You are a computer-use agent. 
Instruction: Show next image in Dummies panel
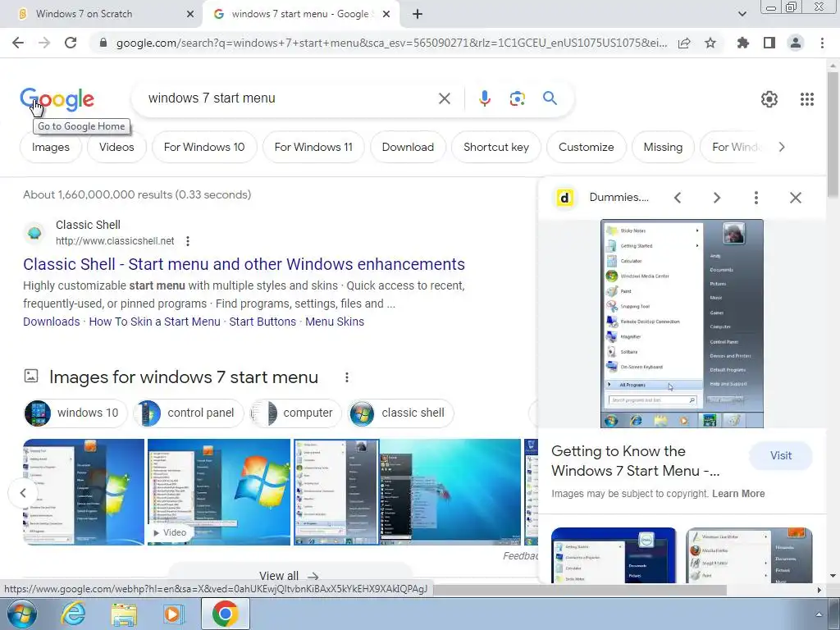(x=717, y=198)
